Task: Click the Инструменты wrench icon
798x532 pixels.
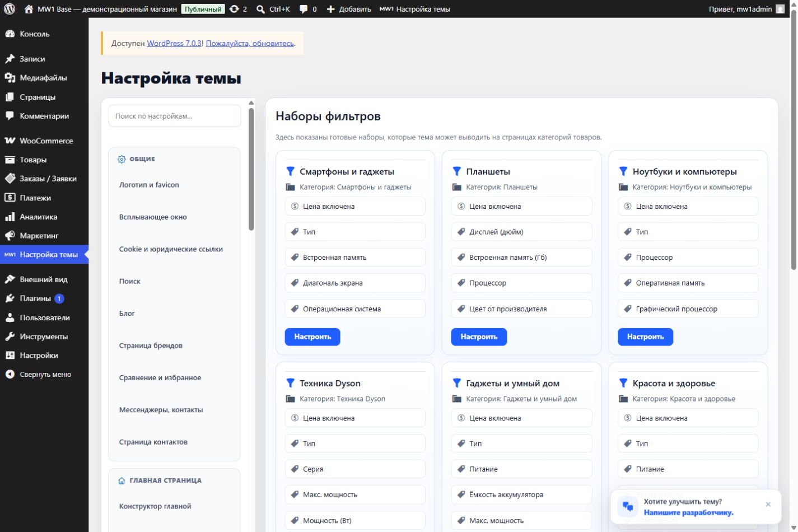Action: pyautogui.click(x=10, y=337)
